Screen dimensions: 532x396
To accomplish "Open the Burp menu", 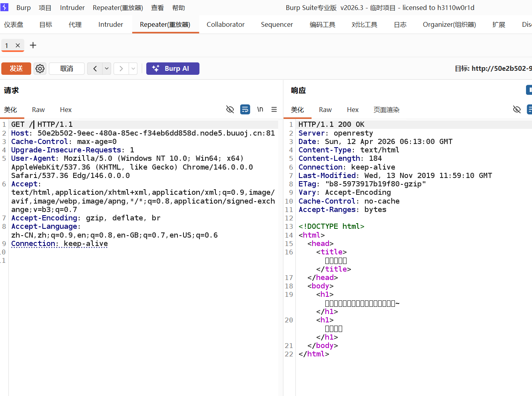I will [24, 8].
